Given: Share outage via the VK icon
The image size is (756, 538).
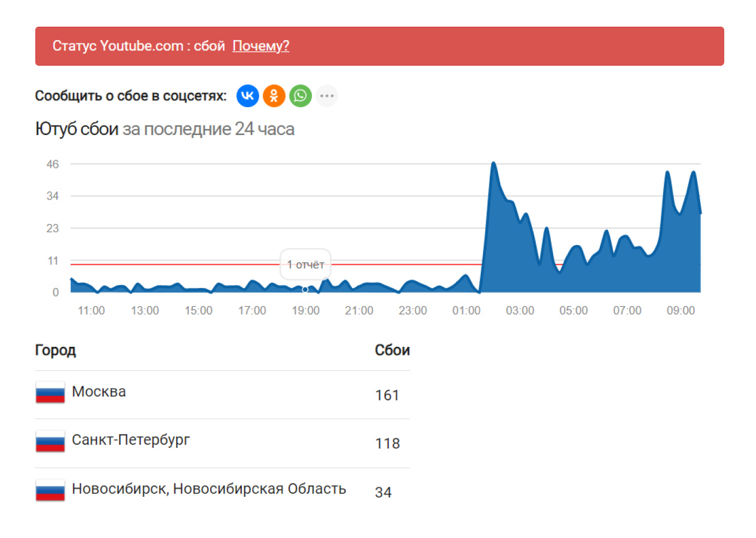Looking at the screenshot, I should [x=247, y=96].
